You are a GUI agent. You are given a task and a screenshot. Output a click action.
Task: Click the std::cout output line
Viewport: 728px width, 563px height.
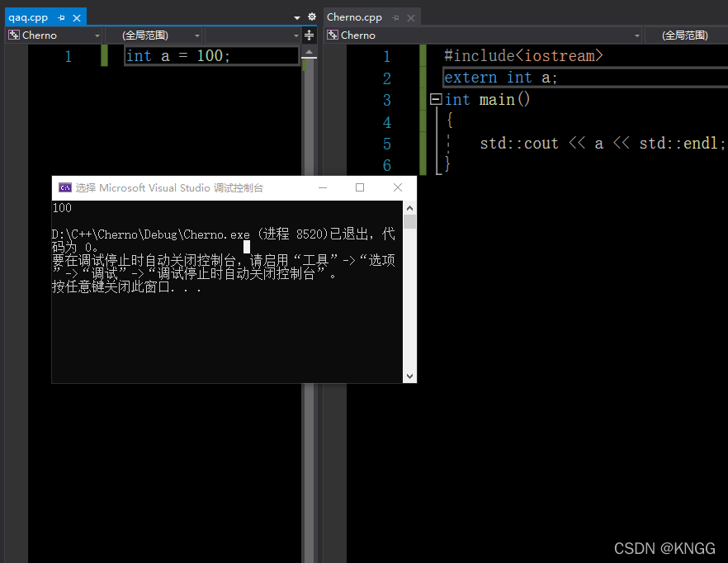[603, 143]
